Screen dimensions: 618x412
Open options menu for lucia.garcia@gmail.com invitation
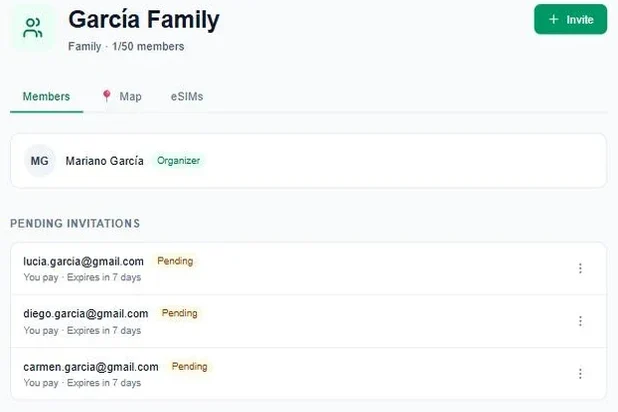580,268
